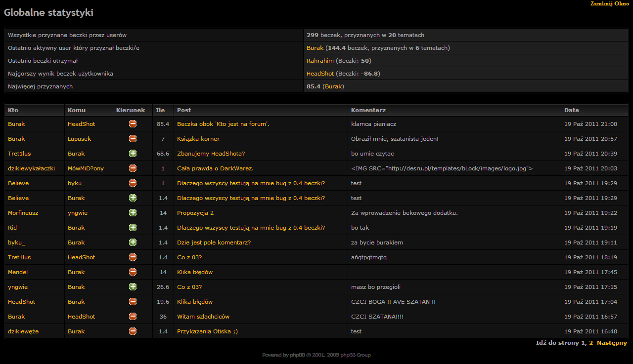Screen dimensions: 633x364
Task: Open the 'Przykazania Otiska ;)' post
Action: click(207, 331)
